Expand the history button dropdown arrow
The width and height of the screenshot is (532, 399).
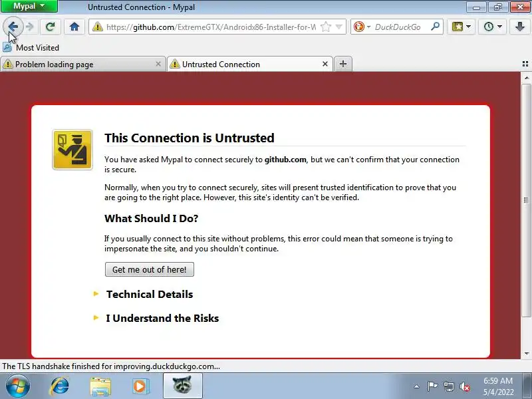[x=499, y=27]
